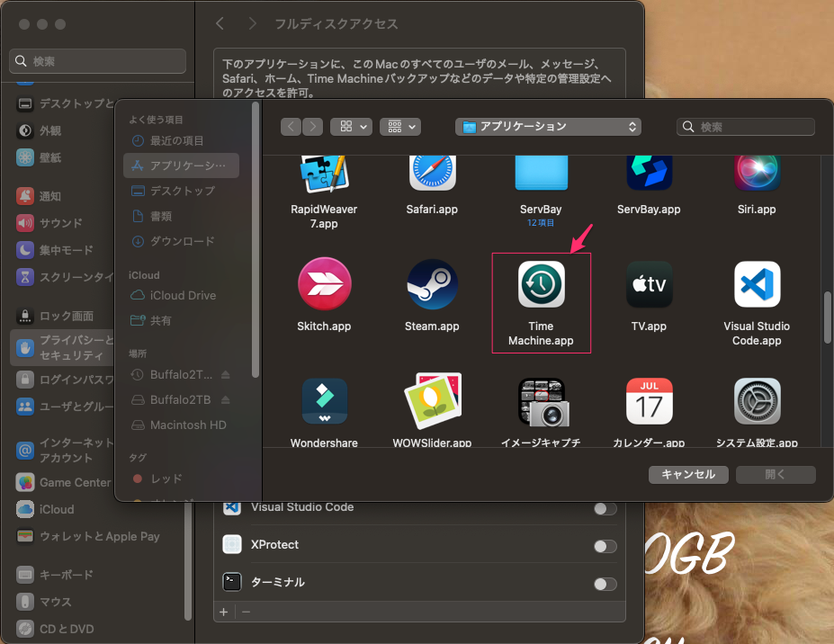Select Visual Studio Code.app icon
834x644 pixels.
(757, 284)
